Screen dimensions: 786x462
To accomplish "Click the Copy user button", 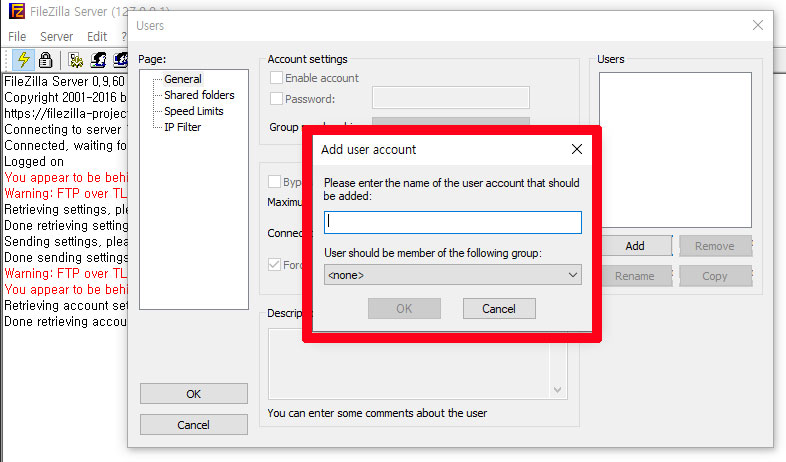I will click(x=715, y=276).
